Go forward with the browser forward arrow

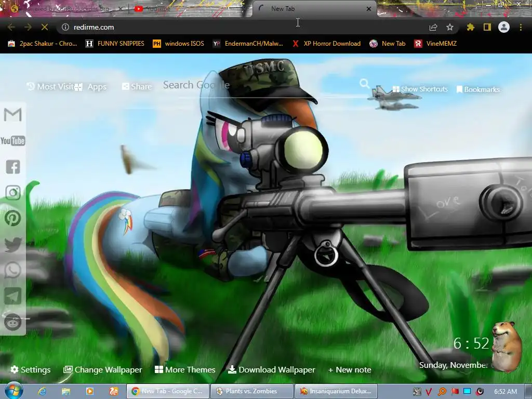(x=28, y=27)
